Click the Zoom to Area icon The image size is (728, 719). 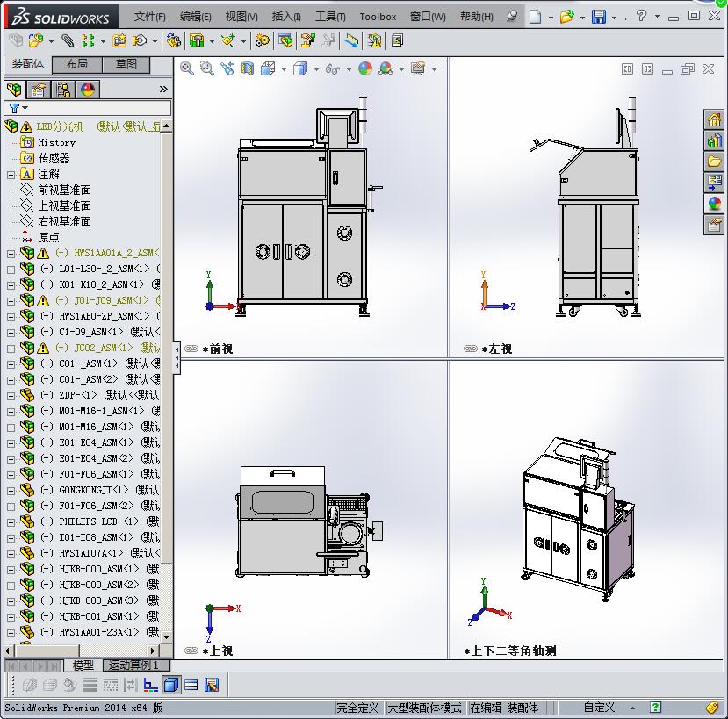(206, 68)
